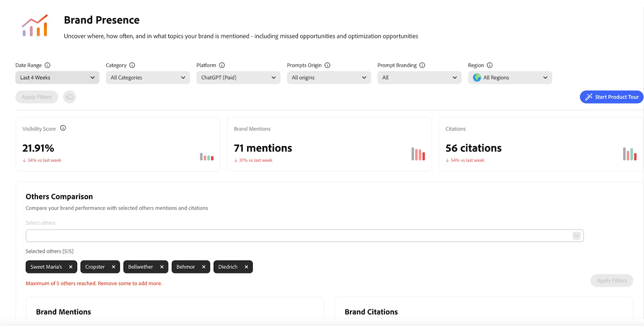
Task: Open the ChatGPT (Paid) platform dropdown
Action: 238,78
